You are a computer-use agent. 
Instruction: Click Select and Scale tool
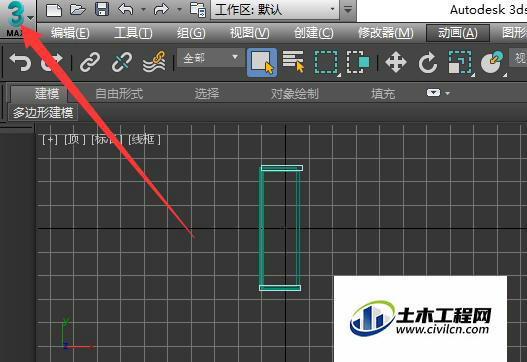[x=460, y=63]
